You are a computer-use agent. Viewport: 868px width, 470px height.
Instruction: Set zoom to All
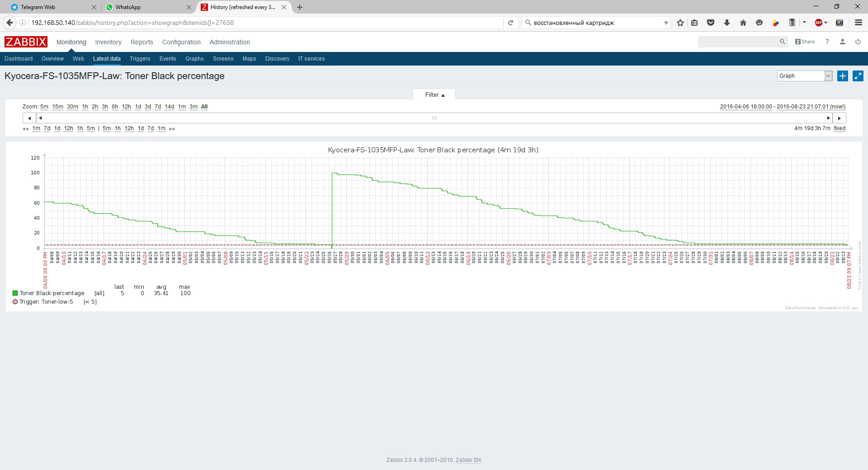tap(204, 107)
